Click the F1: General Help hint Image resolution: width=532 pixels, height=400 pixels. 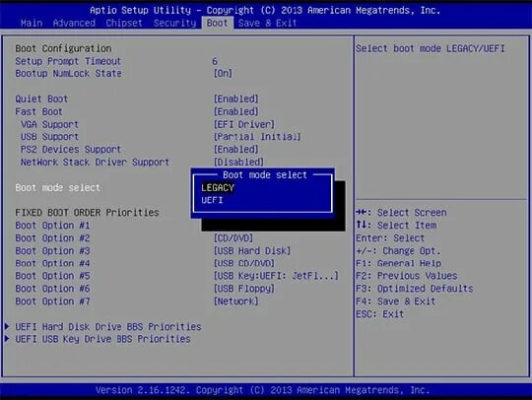(399, 263)
